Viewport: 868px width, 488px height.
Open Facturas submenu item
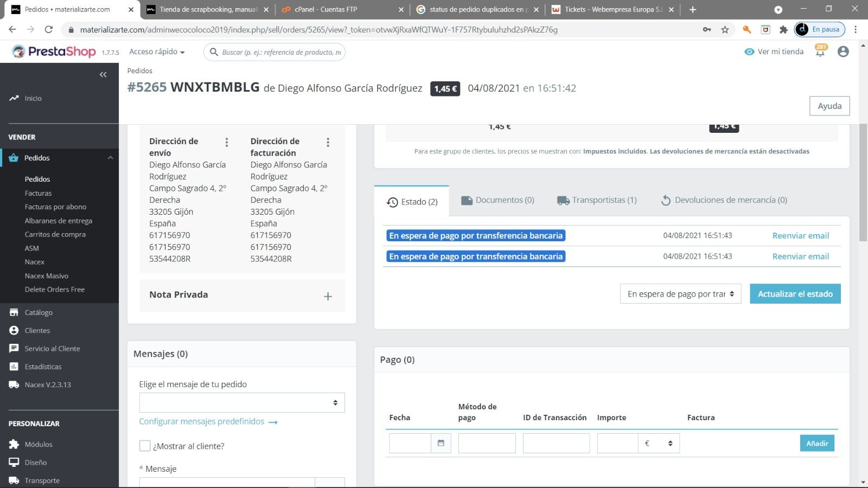point(38,193)
